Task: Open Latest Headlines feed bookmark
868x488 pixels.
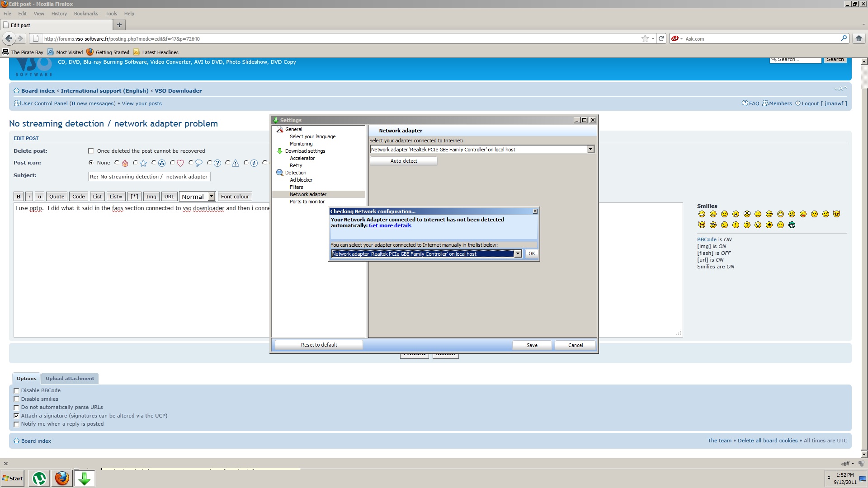Action: (156, 52)
